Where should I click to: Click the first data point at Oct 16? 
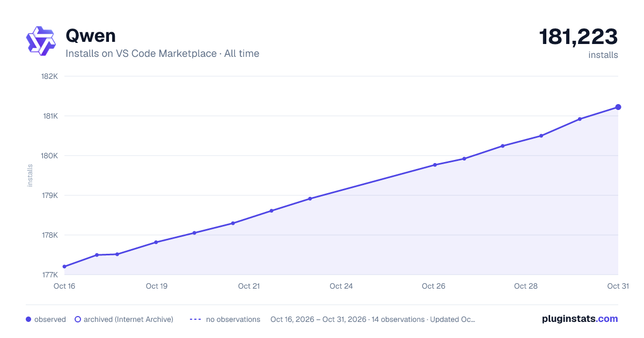[64, 267]
